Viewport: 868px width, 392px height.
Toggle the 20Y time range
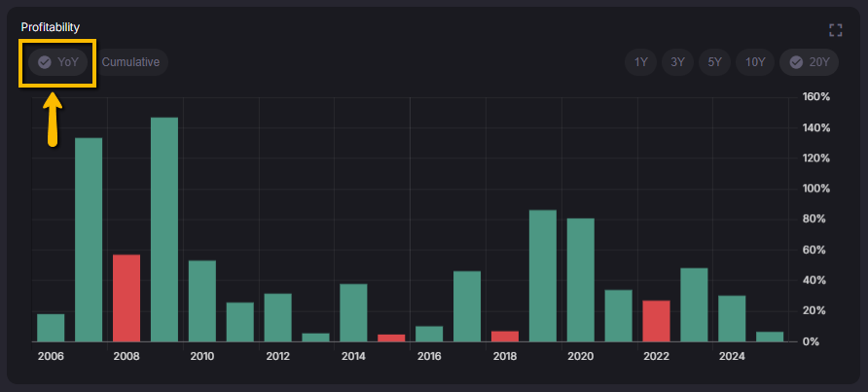809,62
